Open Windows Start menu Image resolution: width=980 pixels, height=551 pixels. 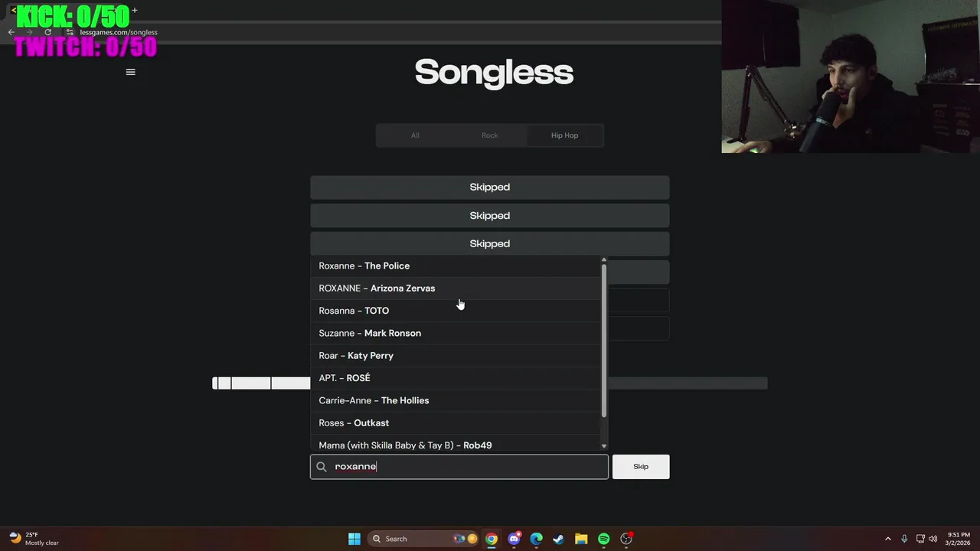(354, 539)
